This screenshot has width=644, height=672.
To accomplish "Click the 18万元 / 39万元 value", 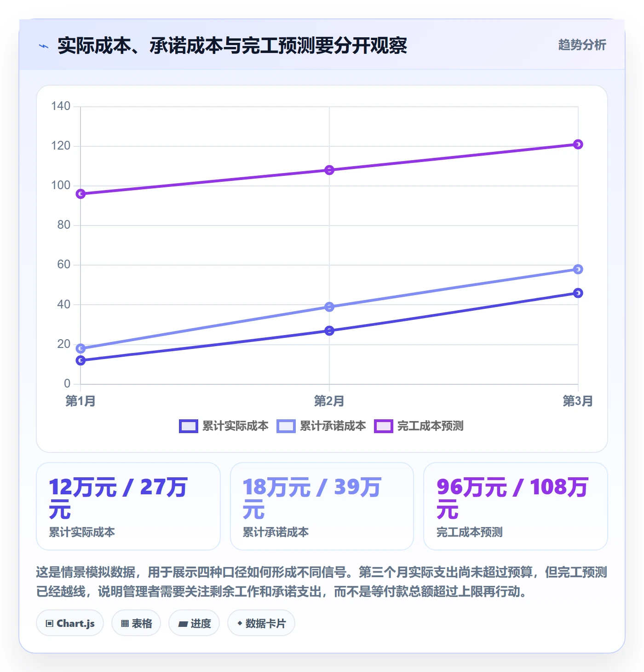I will tap(312, 498).
